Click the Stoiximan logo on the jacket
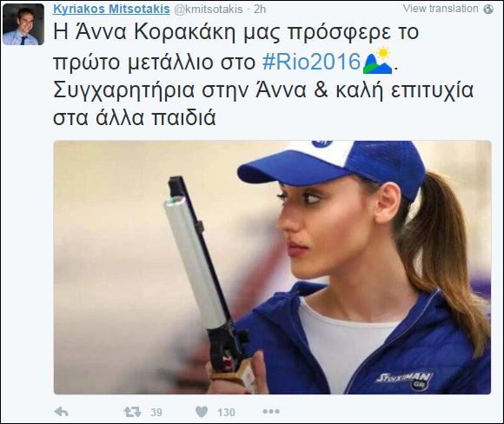 [405, 380]
